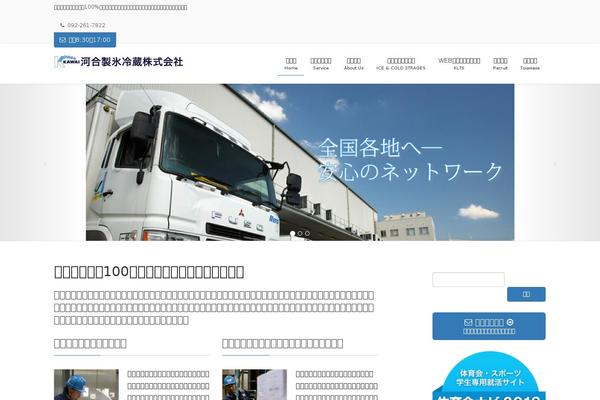Open the ICE & COLD STRAGES menu

click(x=401, y=64)
